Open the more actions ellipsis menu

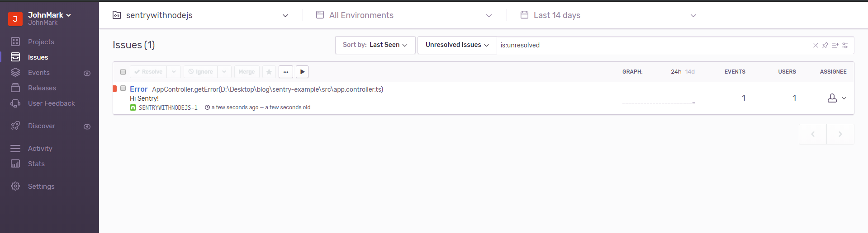click(286, 72)
